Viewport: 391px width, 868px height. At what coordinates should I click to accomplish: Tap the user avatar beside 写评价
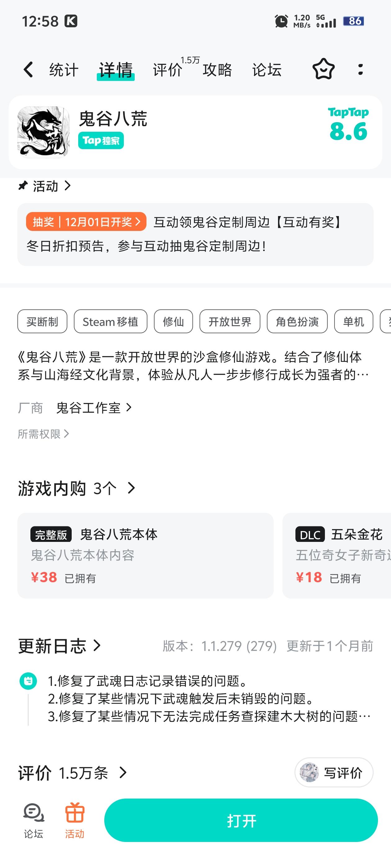tap(309, 772)
